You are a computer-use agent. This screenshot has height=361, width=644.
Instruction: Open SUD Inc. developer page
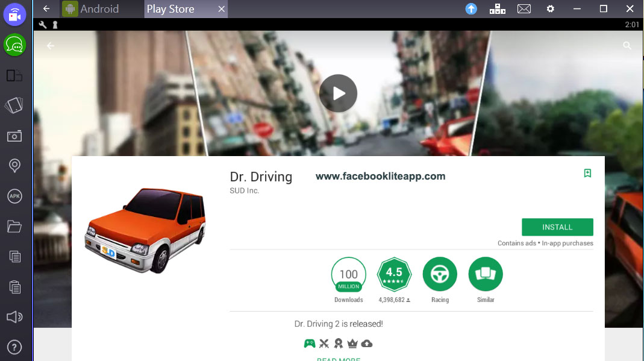[245, 190]
